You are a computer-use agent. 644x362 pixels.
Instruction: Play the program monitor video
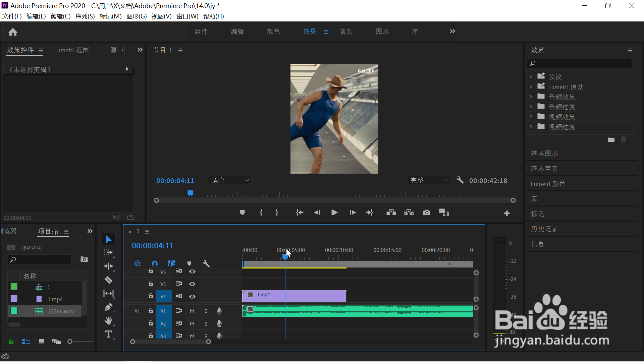click(x=334, y=213)
